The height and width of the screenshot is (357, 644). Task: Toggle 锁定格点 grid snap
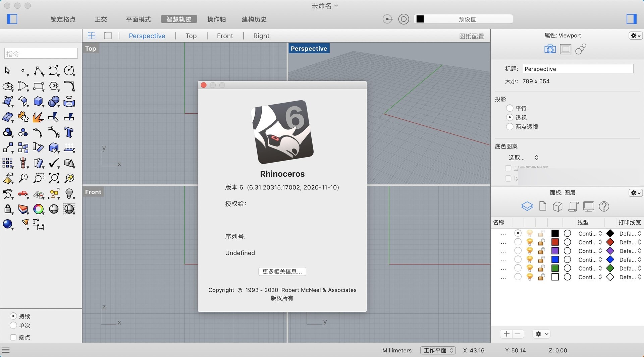[x=63, y=19]
